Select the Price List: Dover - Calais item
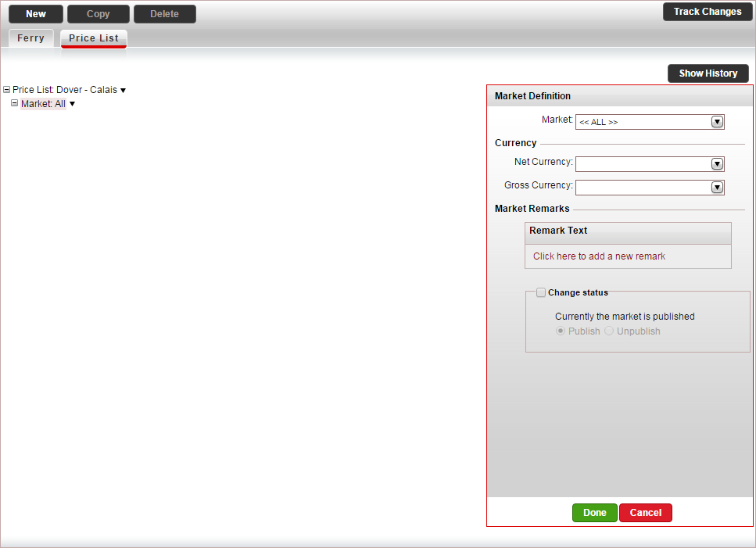The height and width of the screenshot is (548, 756). [x=65, y=90]
